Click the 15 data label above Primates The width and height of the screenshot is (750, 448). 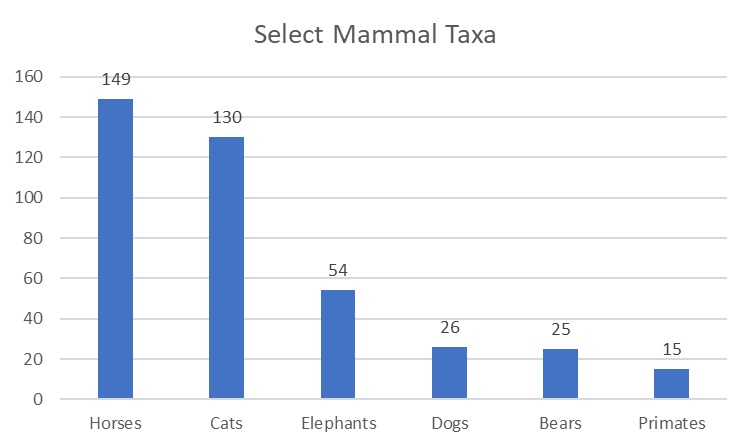[671, 350]
